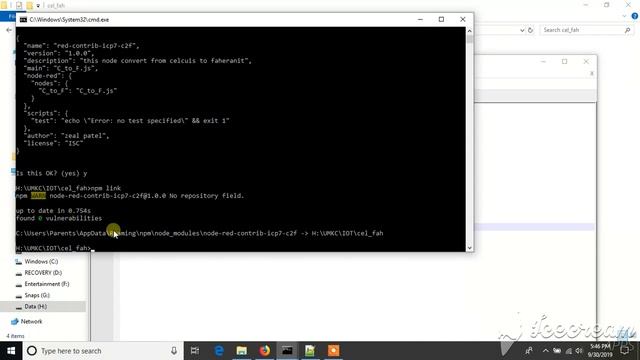Viewport: 640px width, 360px height.
Task: Open the green Notepad++ taskbar icon
Action: 310,351
